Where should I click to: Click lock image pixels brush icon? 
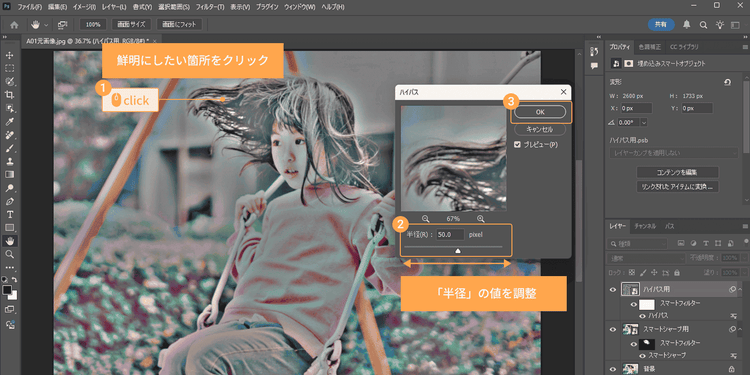pos(643,272)
